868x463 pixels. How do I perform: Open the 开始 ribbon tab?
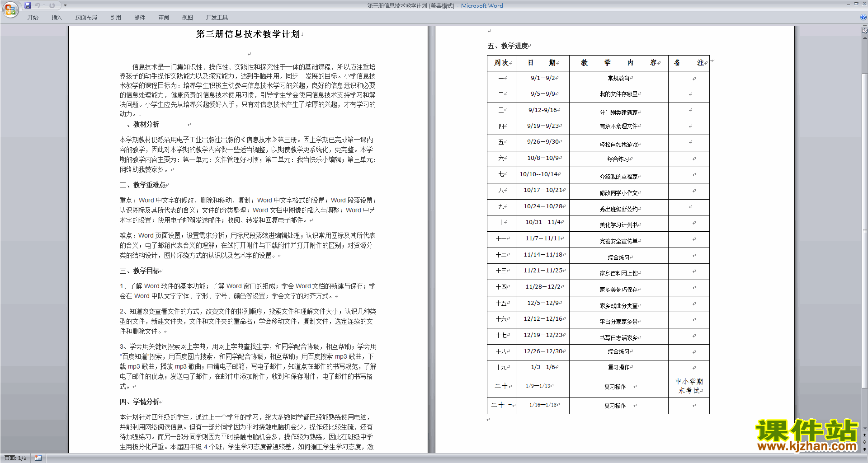tap(33, 18)
